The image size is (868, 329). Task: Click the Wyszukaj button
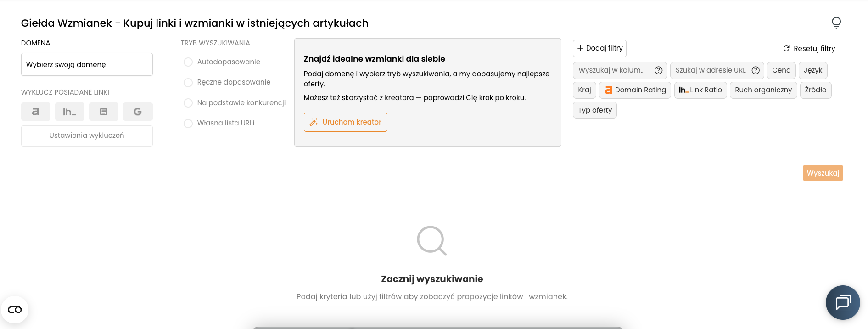823,173
